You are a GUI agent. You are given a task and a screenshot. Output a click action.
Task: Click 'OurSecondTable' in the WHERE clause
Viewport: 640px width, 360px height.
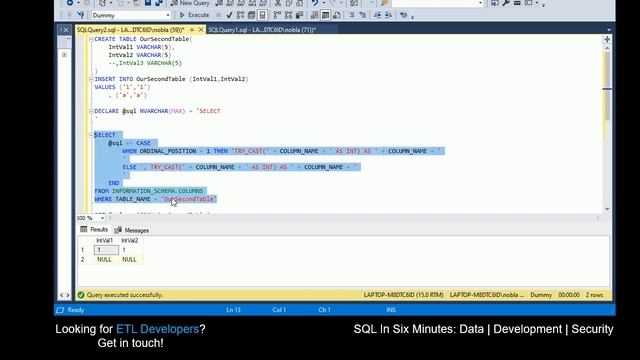[188, 199]
